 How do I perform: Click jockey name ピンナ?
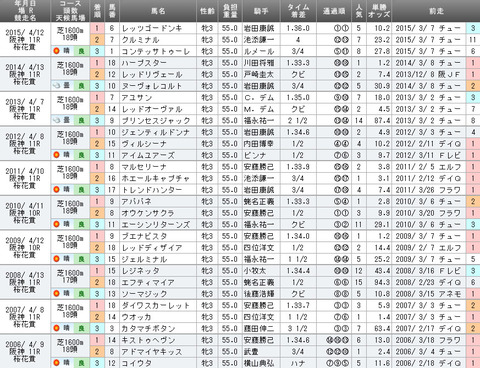pyautogui.click(x=255, y=155)
